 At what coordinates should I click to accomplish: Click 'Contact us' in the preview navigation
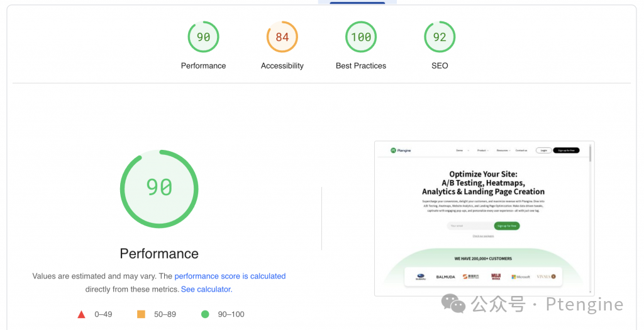[521, 151]
